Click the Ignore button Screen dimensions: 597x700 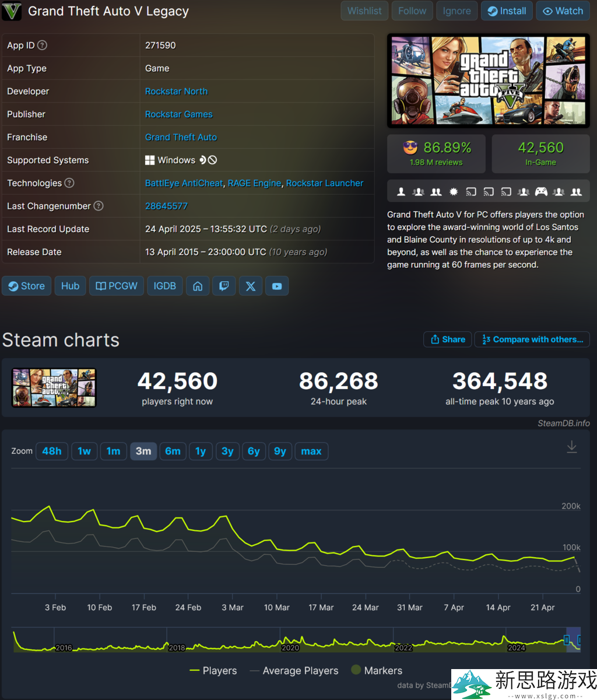(x=456, y=10)
